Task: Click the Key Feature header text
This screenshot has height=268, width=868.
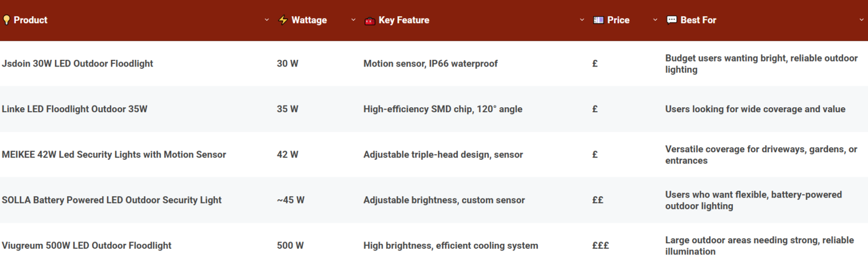Action: click(x=403, y=20)
